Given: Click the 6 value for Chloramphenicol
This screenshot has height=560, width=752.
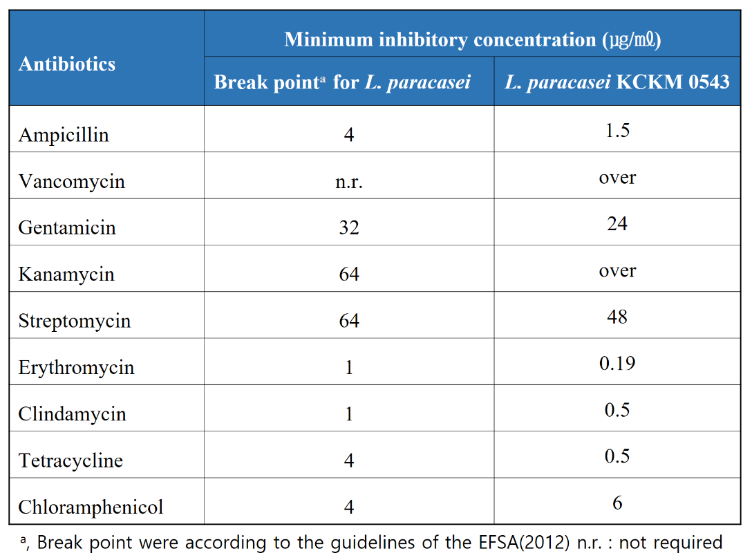Looking at the screenshot, I should (x=617, y=503).
